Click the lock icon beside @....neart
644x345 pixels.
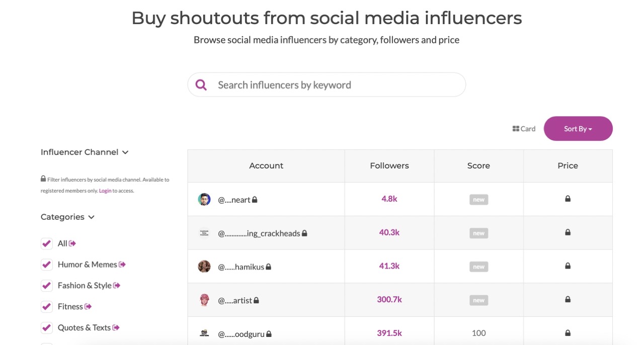[255, 200]
